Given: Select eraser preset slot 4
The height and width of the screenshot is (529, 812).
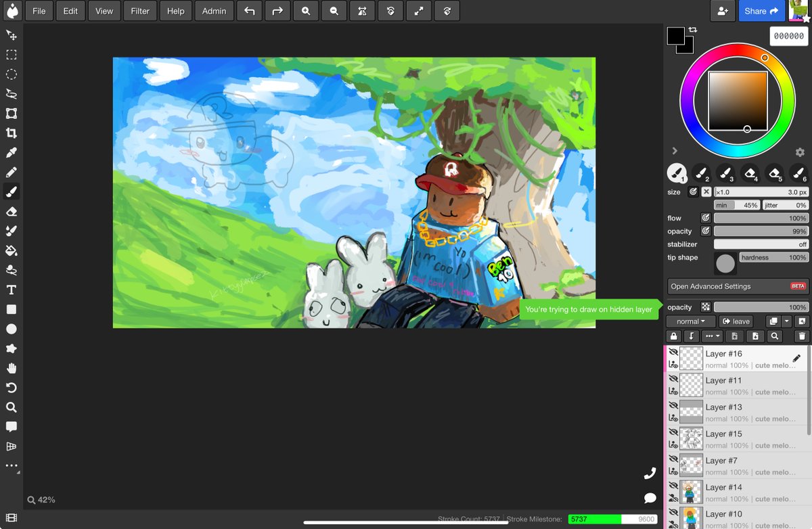Looking at the screenshot, I should (x=750, y=173).
